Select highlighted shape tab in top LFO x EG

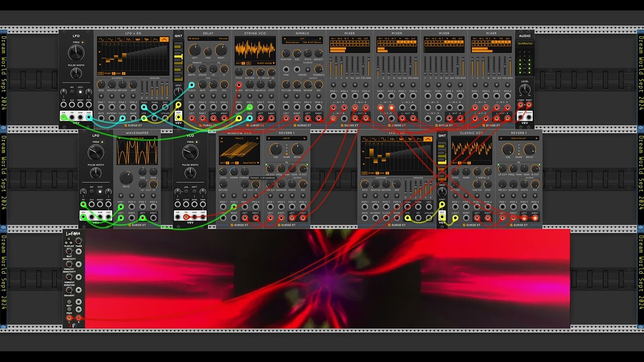164,39
